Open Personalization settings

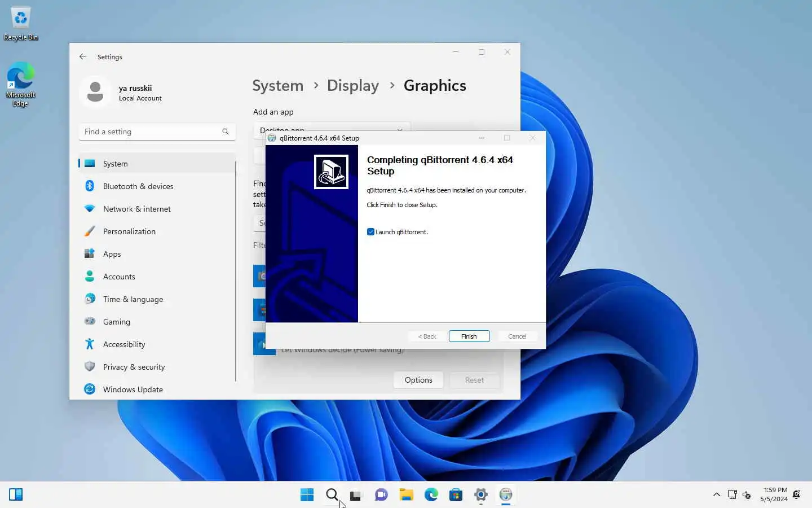(157, 231)
